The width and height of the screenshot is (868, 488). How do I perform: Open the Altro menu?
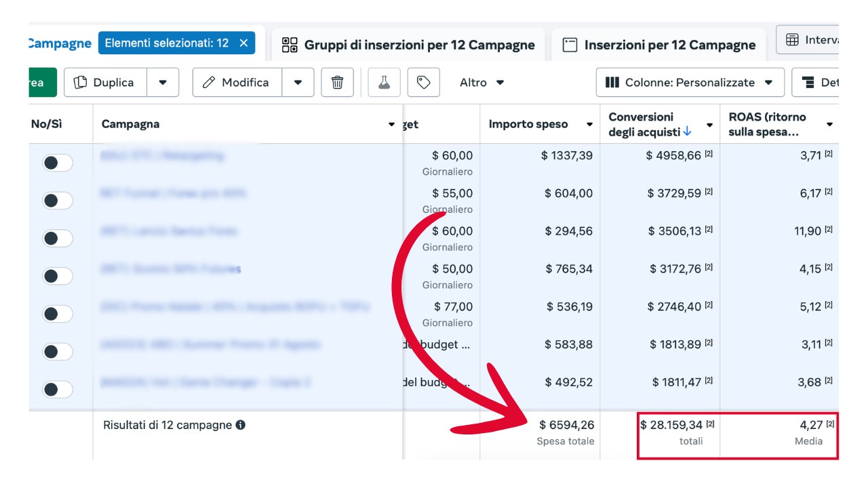[482, 82]
